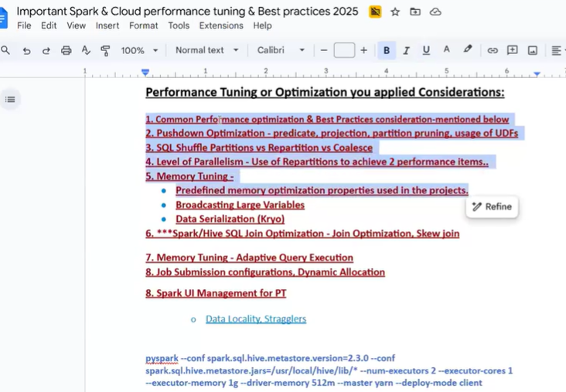Click bullet 'Predefined memory optimization properties'
566x392 pixels.
coord(322,190)
